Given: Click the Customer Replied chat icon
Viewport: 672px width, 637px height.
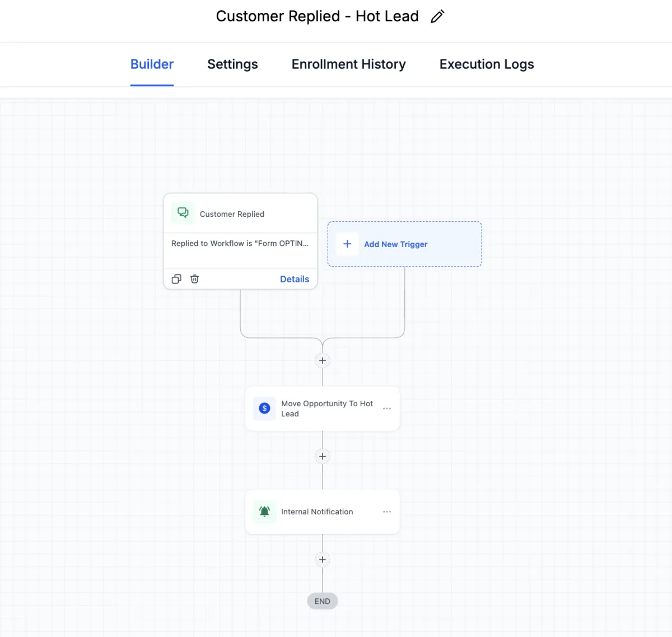Looking at the screenshot, I should [183, 213].
